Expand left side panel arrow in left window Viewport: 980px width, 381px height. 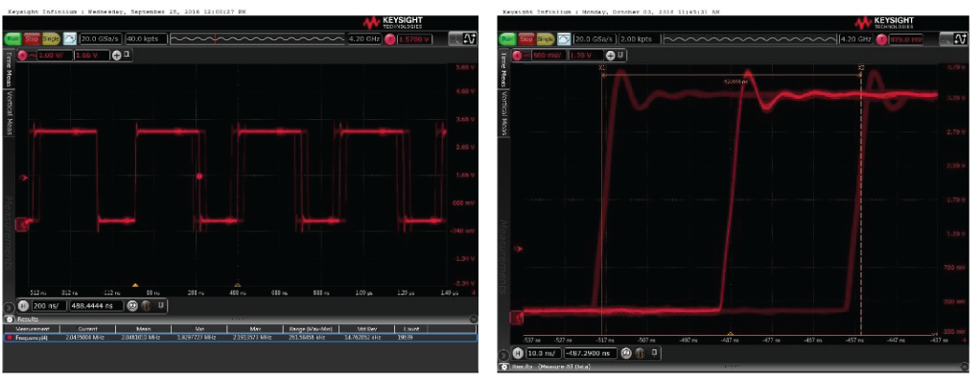[9, 307]
